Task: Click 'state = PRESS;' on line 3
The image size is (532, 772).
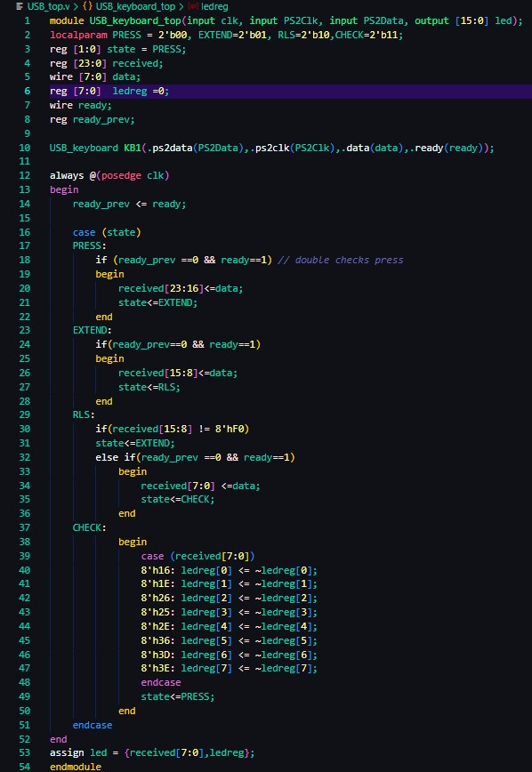Action: [x=146, y=49]
